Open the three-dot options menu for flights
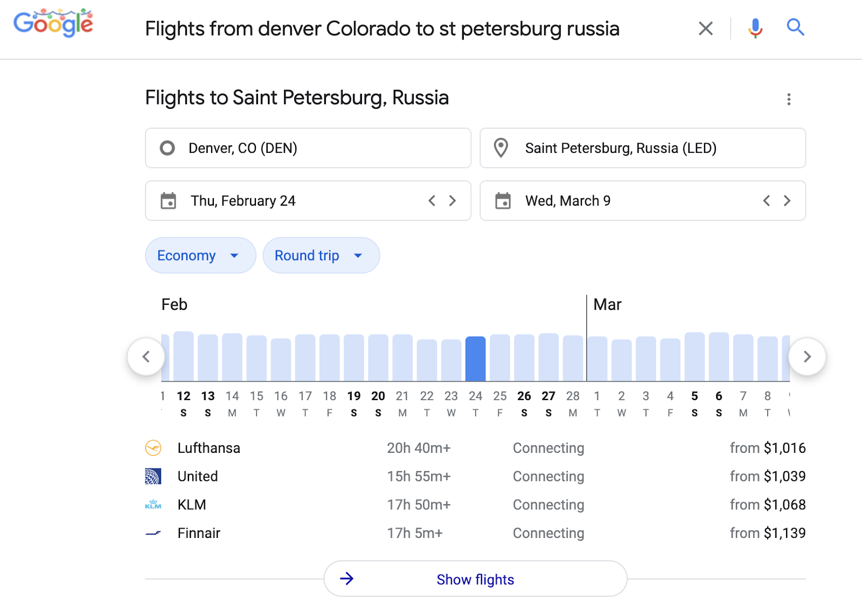862x616 pixels. [x=789, y=99]
